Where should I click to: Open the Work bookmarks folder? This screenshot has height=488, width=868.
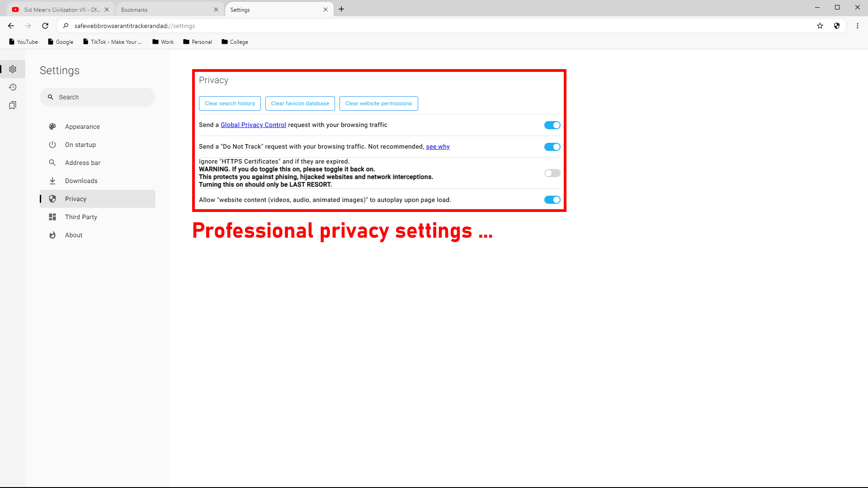click(163, 42)
